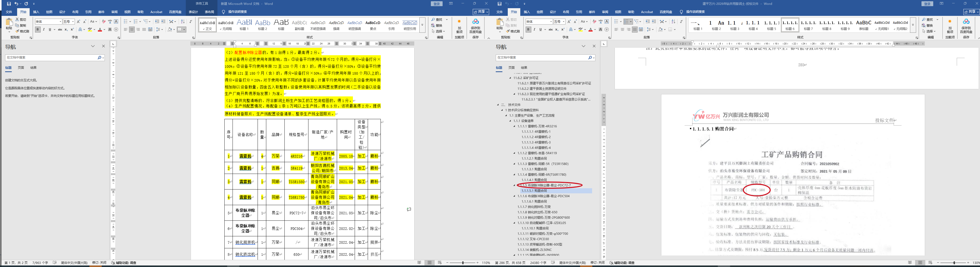Apply distributed alignment in right window
This screenshot has width=980, height=267.
pos(641,29)
